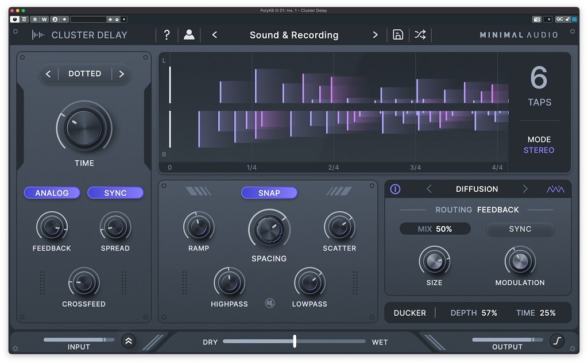Click the HIGHPASS knob

click(229, 282)
